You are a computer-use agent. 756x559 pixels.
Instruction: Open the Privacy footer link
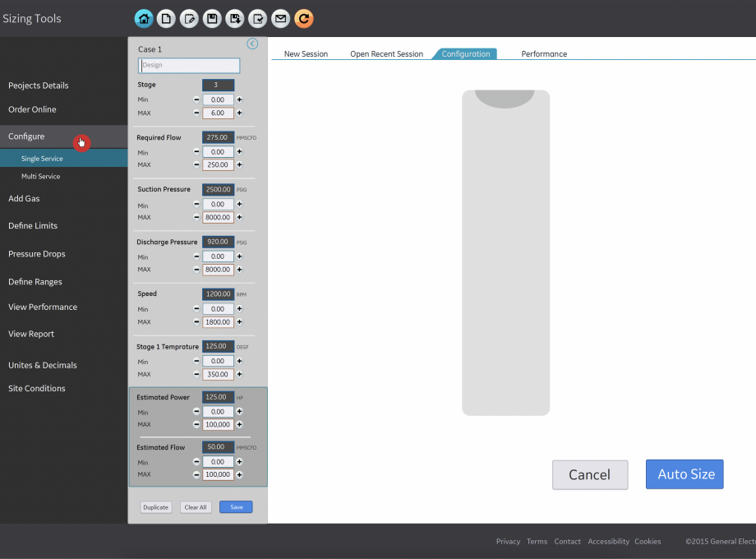tap(508, 542)
